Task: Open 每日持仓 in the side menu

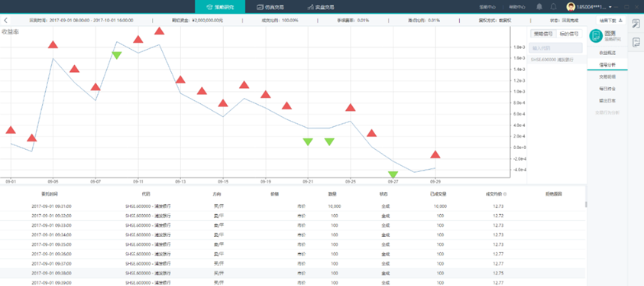Action: [607, 89]
